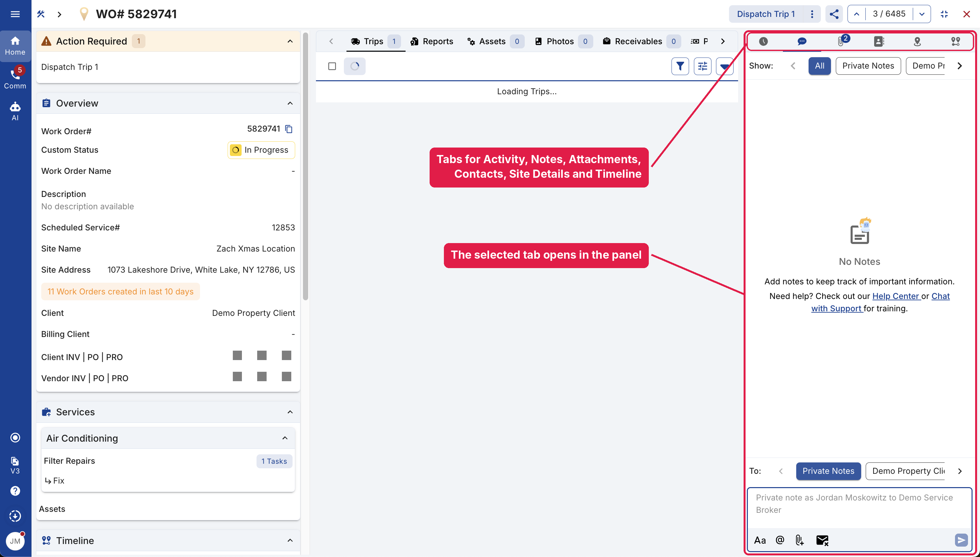This screenshot has width=980, height=557.
Task: Open the Contacts tab icon
Action: click(879, 41)
